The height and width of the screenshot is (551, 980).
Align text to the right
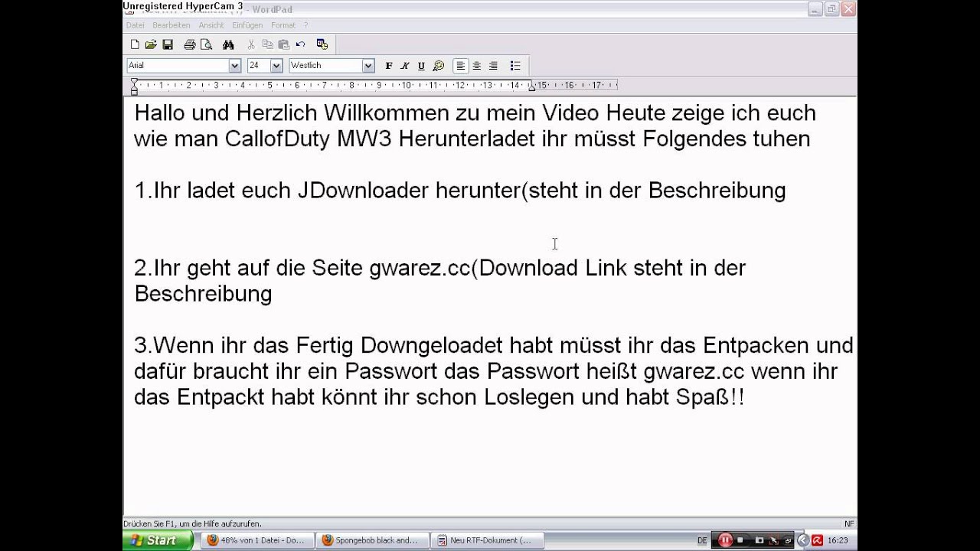click(493, 66)
